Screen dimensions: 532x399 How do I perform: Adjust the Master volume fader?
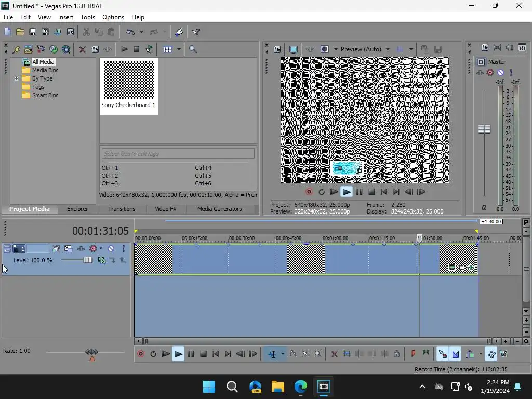tap(484, 129)
